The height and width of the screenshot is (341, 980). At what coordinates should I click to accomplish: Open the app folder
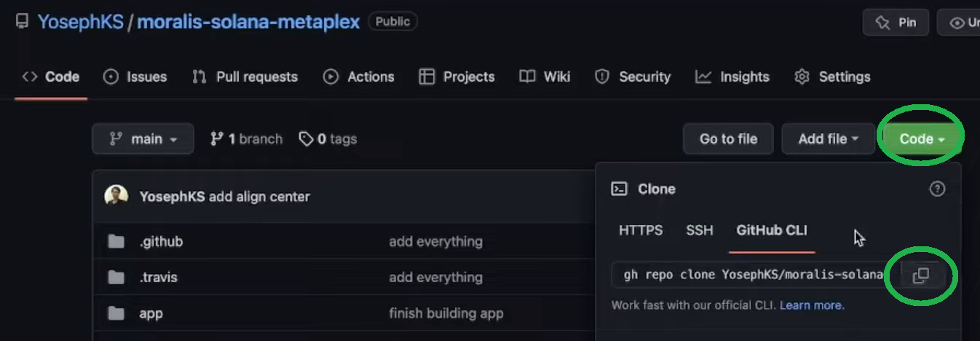(151, 314)
